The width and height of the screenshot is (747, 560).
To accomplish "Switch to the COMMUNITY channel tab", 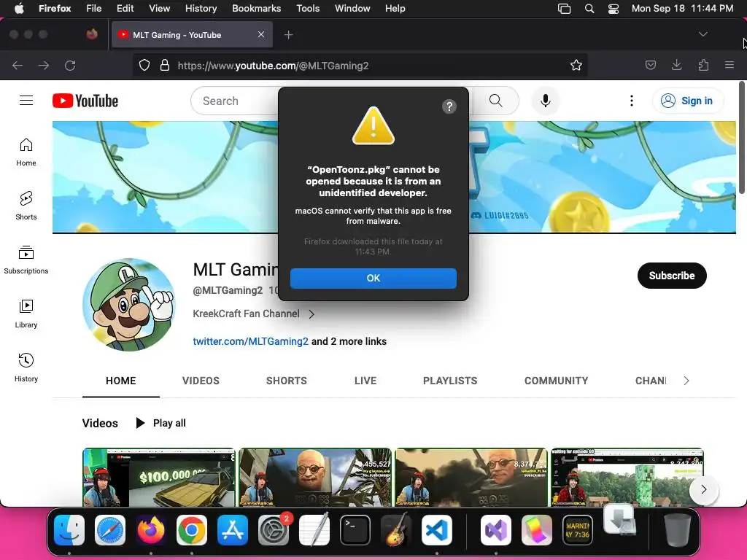I will coord(556,381).
